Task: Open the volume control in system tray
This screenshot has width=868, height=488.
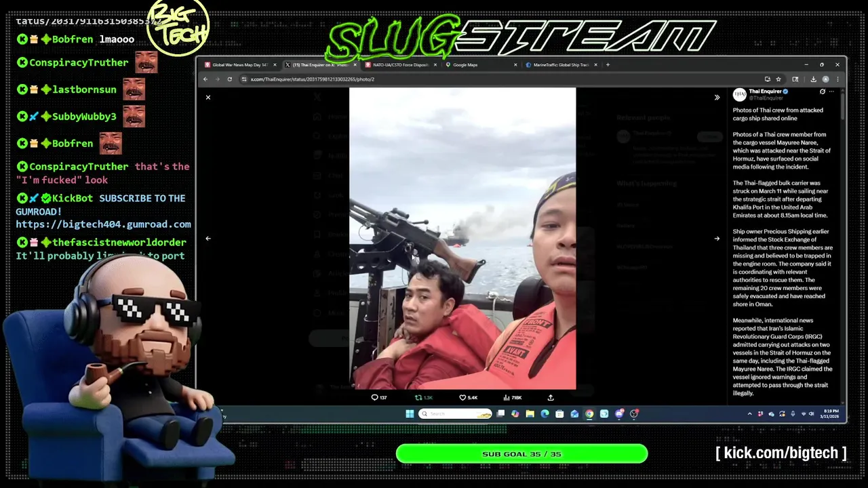Action: [x=811, y=413]
